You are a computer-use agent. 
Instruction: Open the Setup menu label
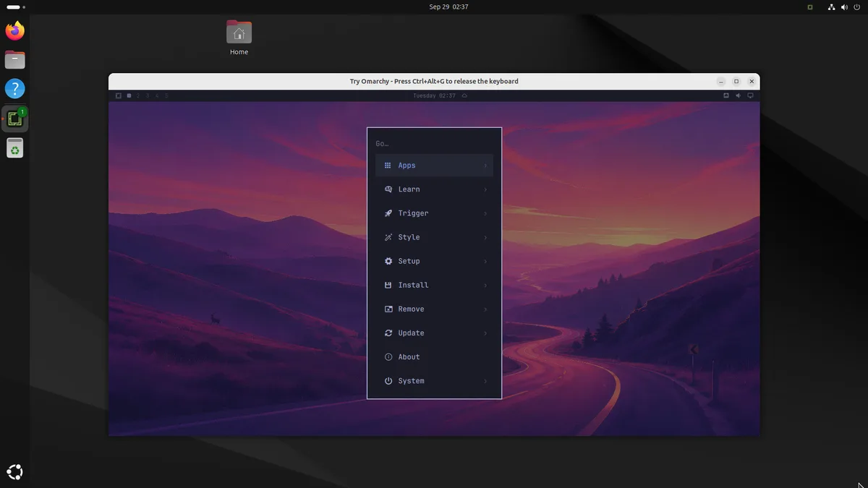(x=409, y=261)
